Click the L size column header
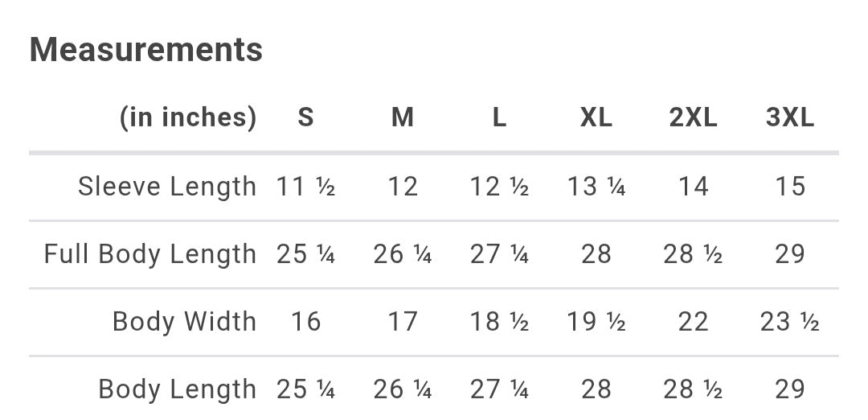Screen dimensions: 868x420 (x=499, y=117)
